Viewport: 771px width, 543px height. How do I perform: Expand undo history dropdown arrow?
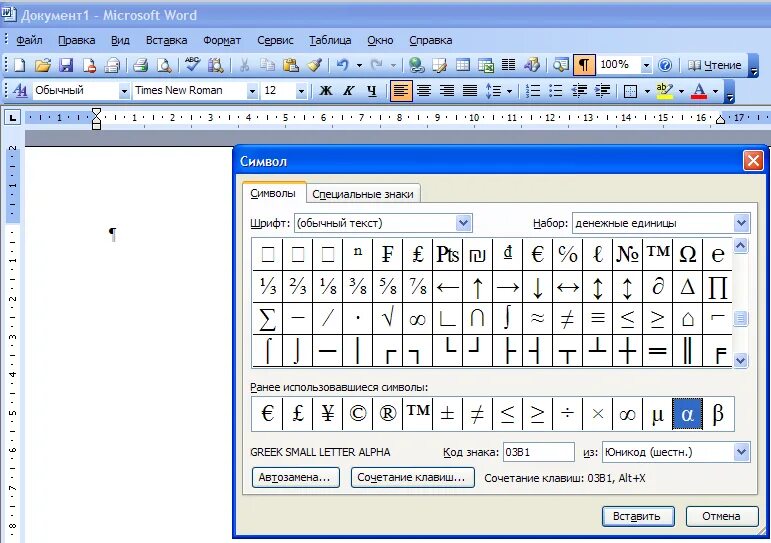coord(359,65)
